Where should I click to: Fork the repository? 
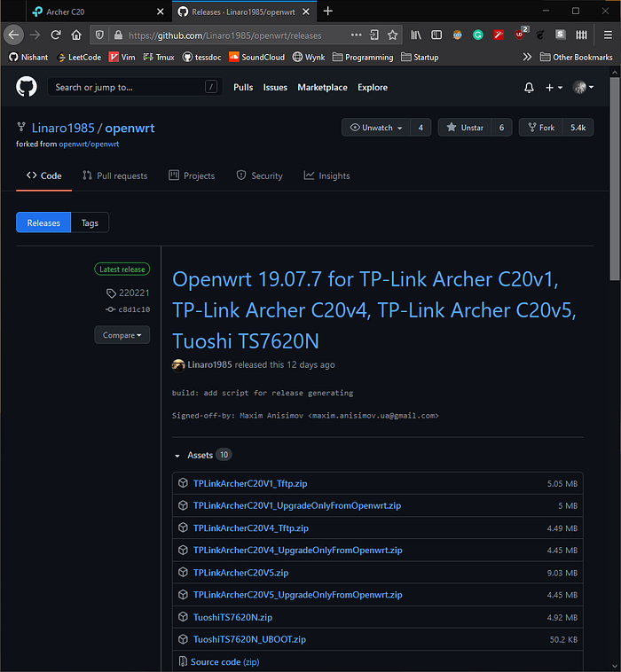[541, 128]
